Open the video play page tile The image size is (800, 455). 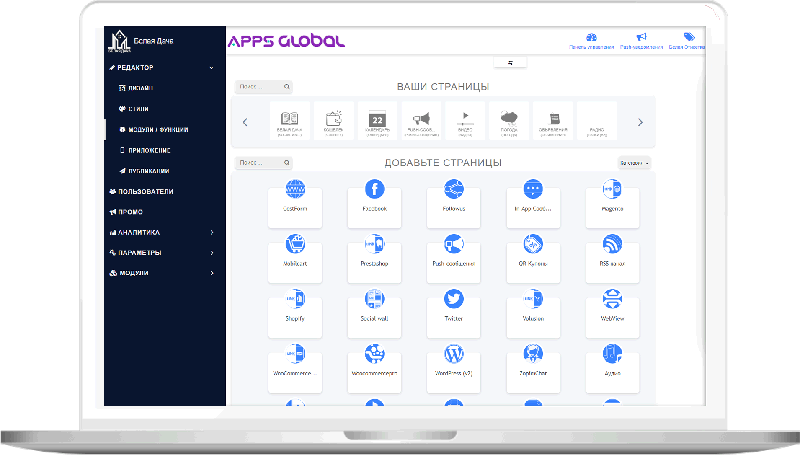tap(465, 121)
